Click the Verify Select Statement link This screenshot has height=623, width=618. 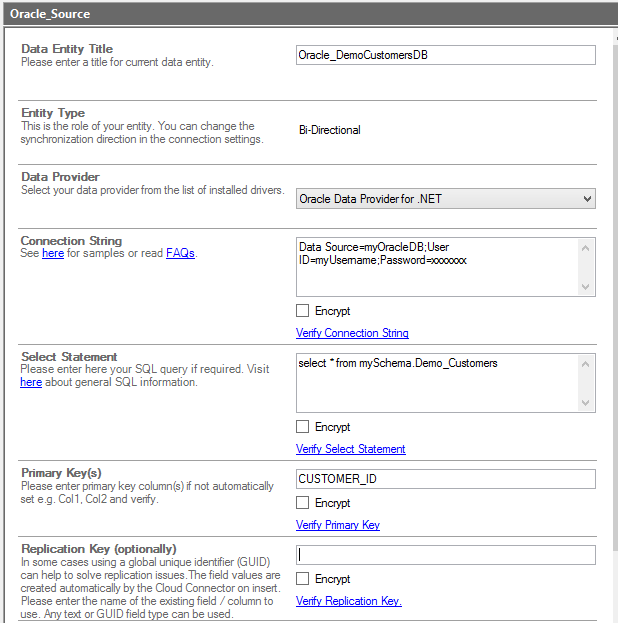click(350, 449)
